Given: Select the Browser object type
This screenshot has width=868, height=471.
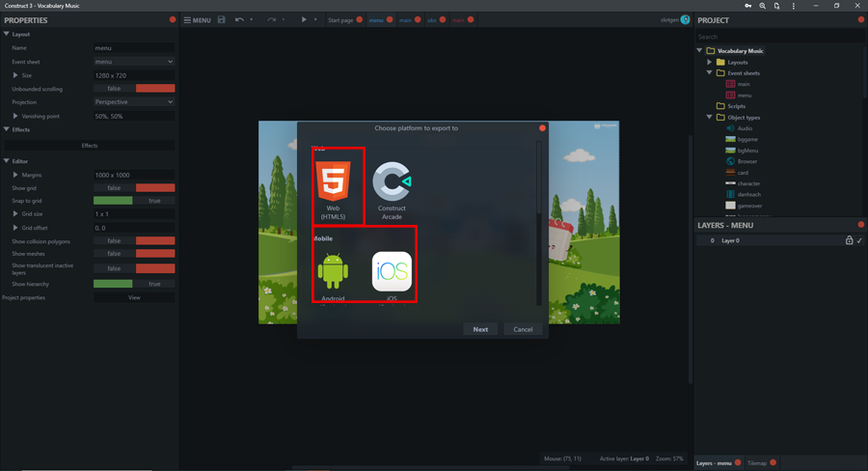Looking at the screenshot, I should 746,161.
